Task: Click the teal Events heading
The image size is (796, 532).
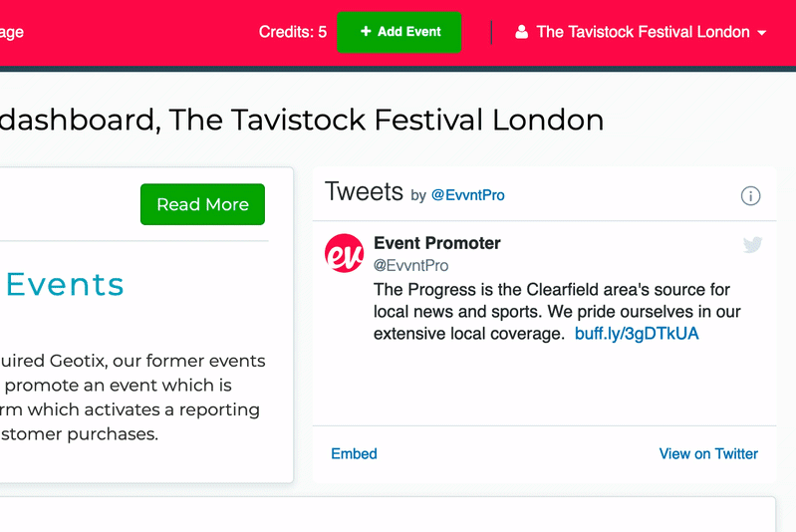Action: coord(65,284)
